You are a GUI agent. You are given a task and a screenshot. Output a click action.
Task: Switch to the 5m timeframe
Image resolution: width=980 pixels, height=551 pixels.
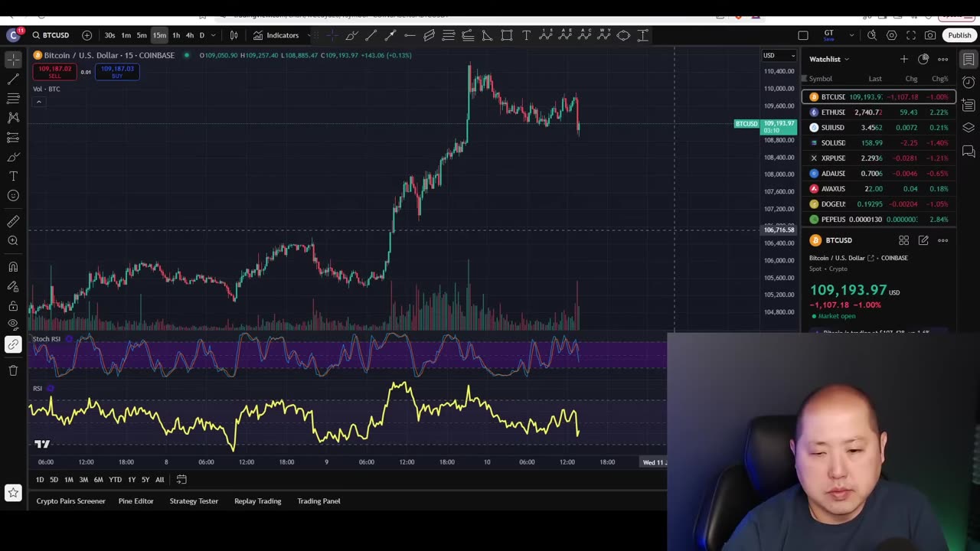pyautogui.click(x=142, y=35)
